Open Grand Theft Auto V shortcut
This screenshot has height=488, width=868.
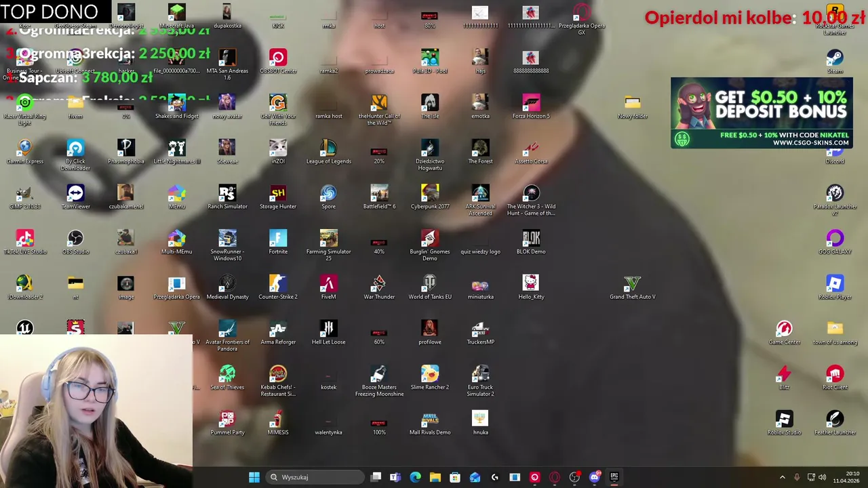click(x=632, y=287)
